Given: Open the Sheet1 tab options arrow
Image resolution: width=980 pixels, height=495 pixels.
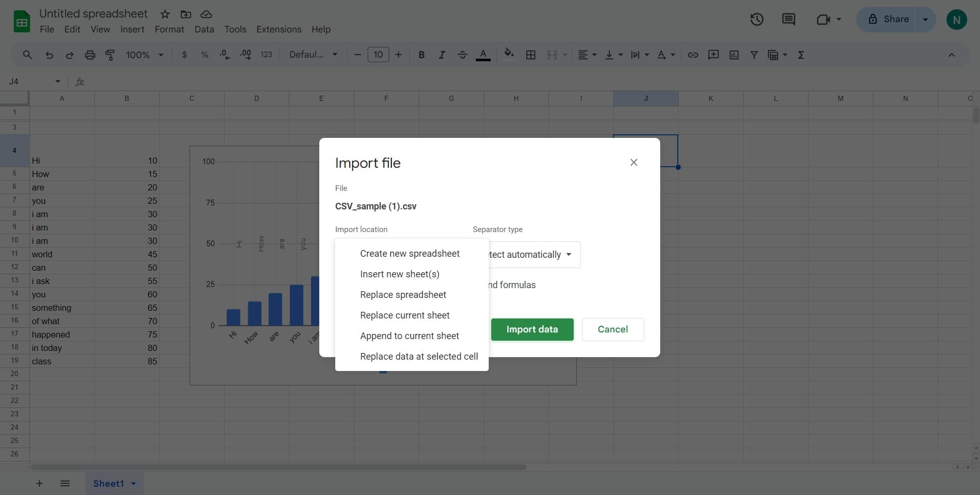Looking at the screenshot, I should coord(133,484).
